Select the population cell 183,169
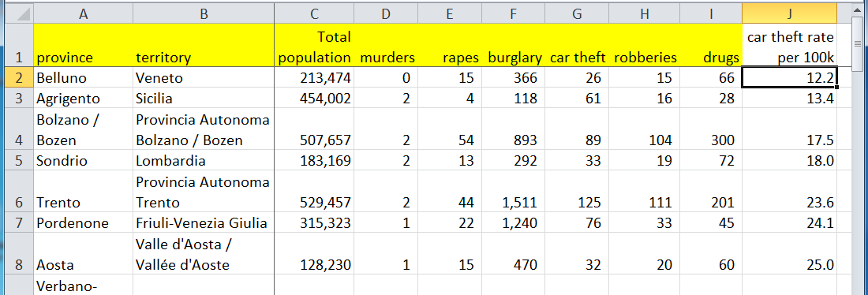This screenshot has width=868, height=295. point(314,160)
